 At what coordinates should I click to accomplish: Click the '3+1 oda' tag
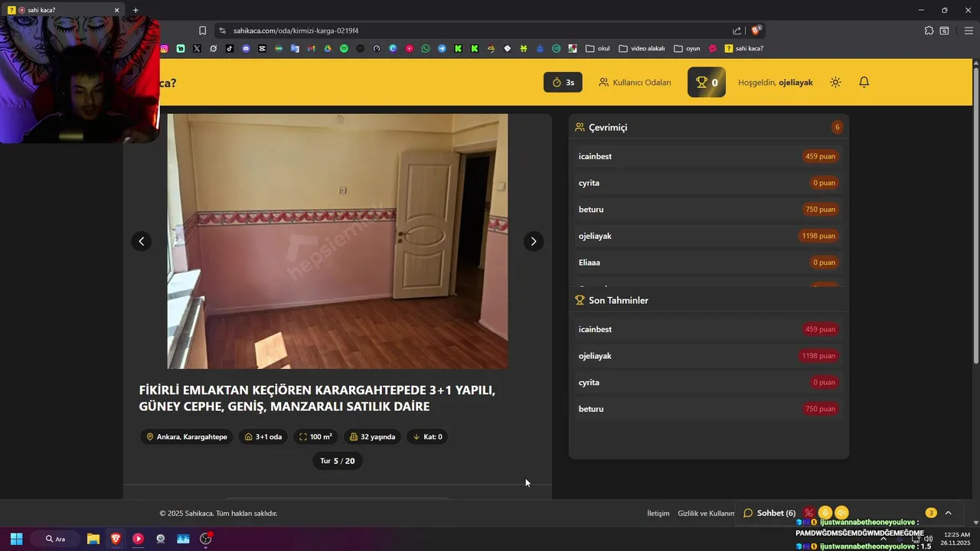point(263,437)
